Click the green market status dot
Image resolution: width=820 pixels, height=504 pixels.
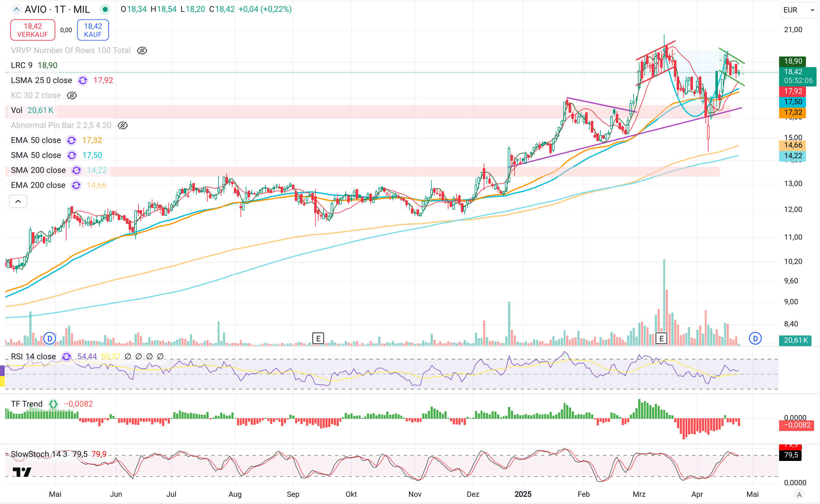coord(105,9)
